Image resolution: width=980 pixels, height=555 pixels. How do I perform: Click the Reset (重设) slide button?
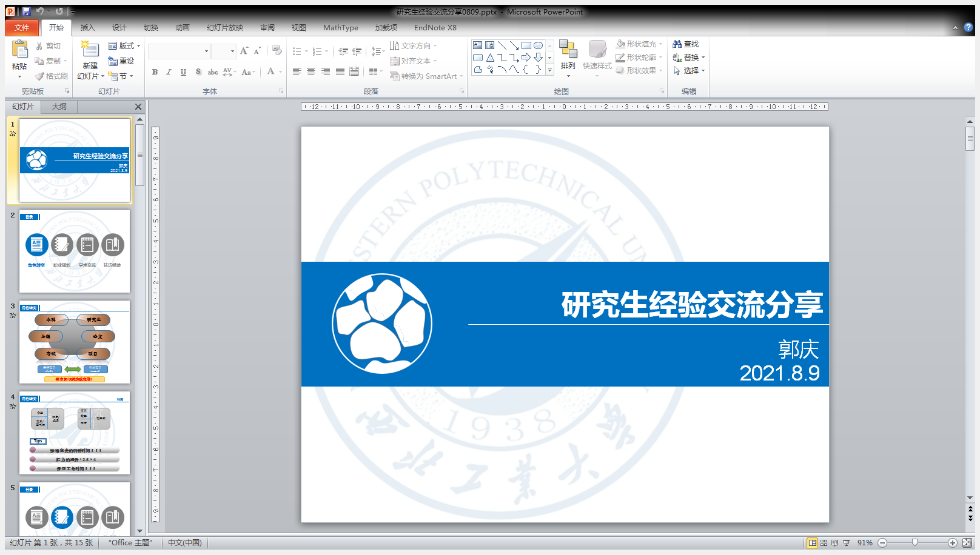(121, 61)
